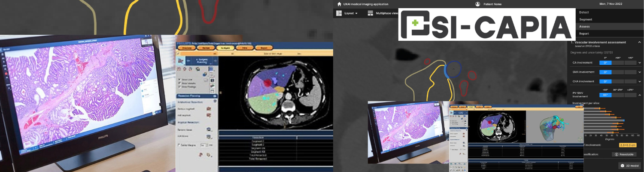Screen dimensions: 644x172
Task: Click the Resectable classification button
Action: coord(624,154)
